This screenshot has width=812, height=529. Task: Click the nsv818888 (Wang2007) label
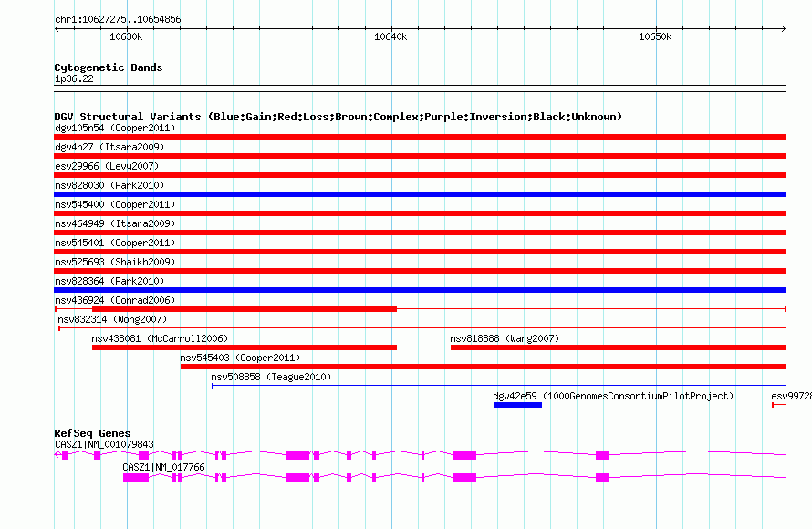[505, 338]
